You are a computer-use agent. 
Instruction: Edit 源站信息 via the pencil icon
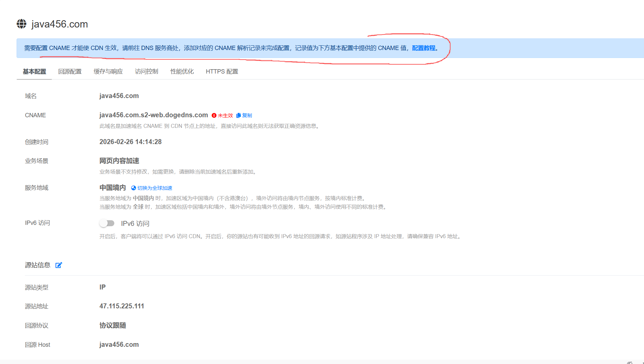tap(59, 265)
